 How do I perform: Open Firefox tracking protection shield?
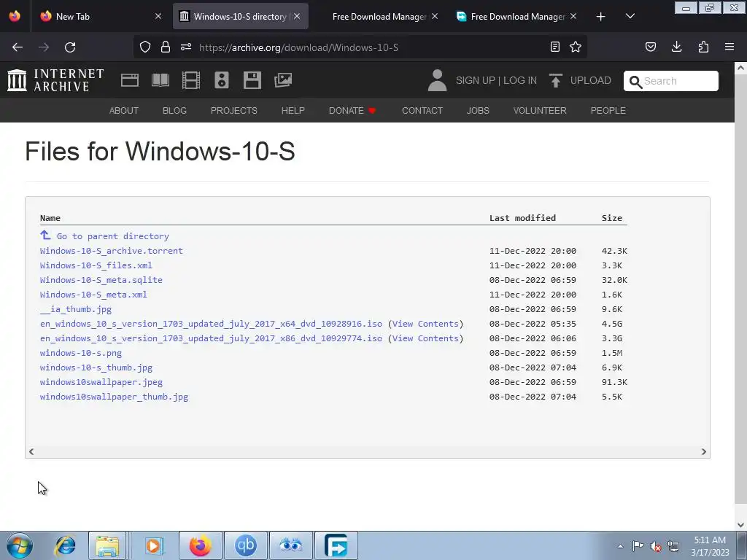(145, 47)
